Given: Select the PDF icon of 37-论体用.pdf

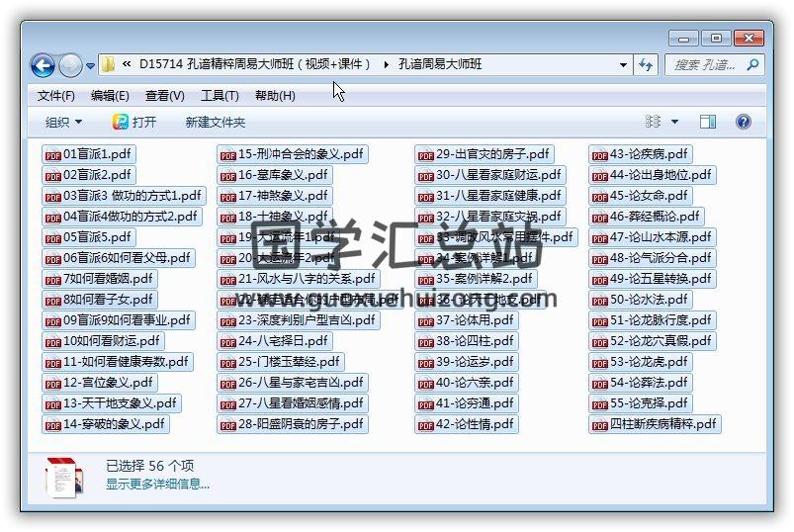Looking at the screenshot, I should (426, 321).
